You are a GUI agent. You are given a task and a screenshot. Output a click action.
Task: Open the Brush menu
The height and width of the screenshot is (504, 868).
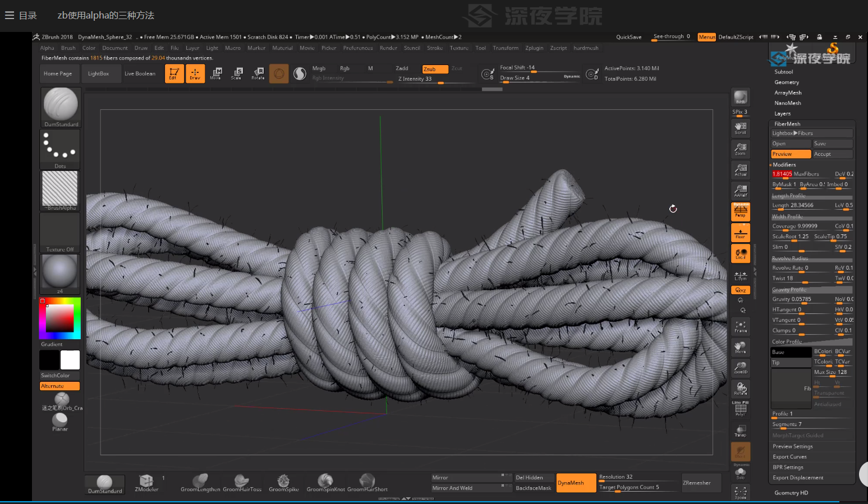(68, 48)
